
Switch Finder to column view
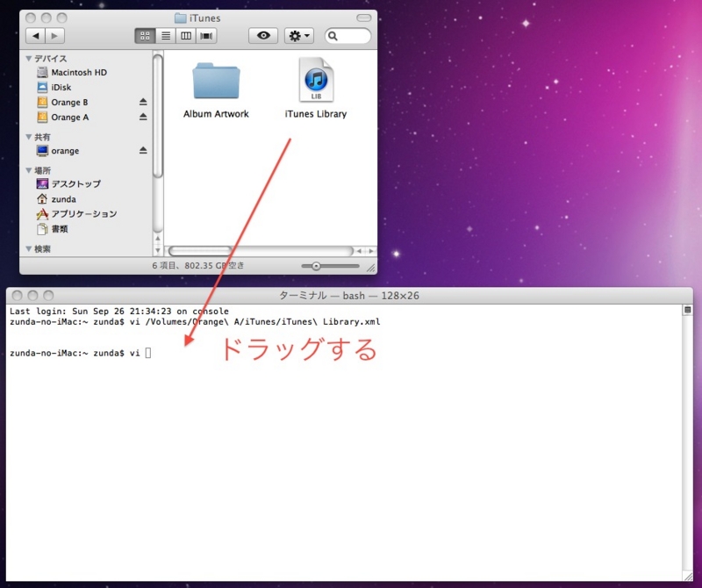click(x=186, y=36)
